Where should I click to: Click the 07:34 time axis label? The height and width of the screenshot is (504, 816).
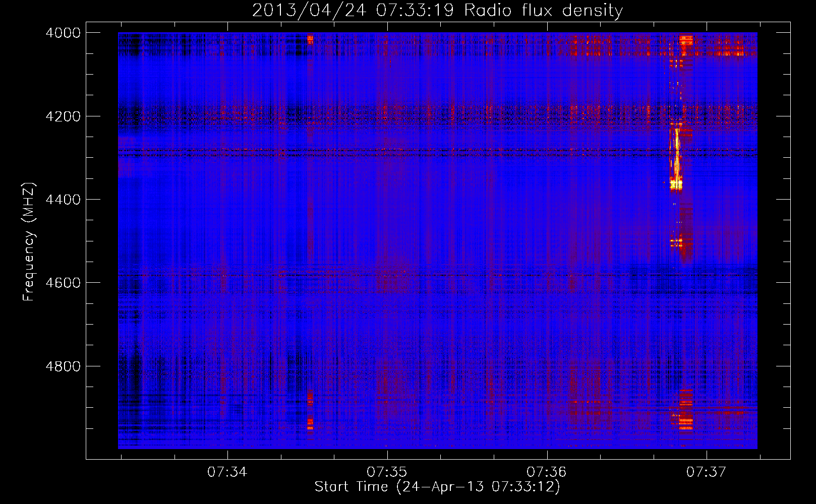(227, 472)
